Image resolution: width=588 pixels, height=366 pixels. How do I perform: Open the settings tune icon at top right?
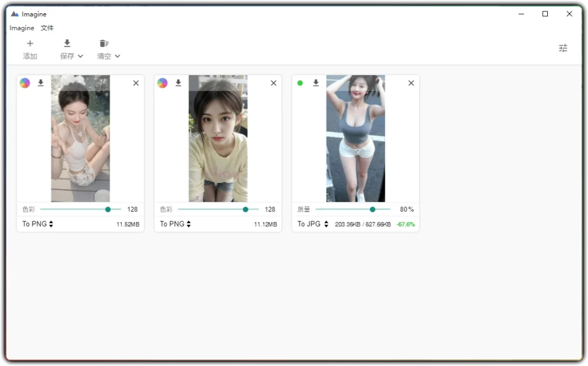(563, 48)
